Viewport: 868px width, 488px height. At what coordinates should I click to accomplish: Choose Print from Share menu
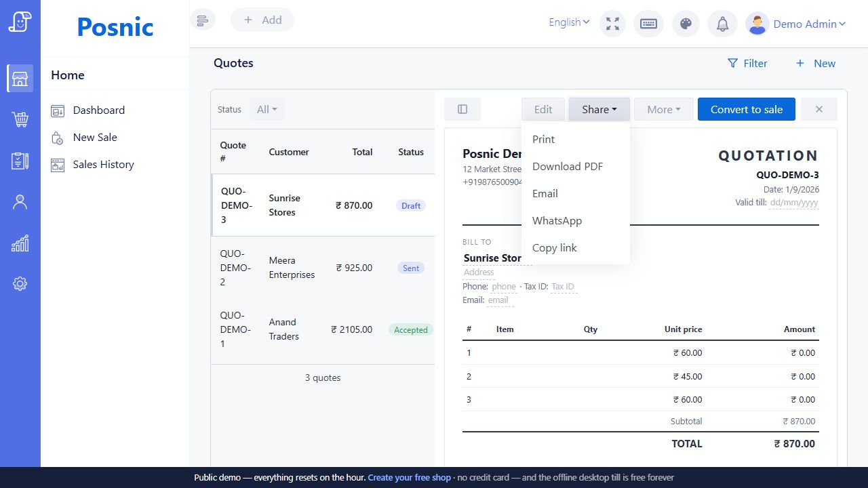(576, 139)
